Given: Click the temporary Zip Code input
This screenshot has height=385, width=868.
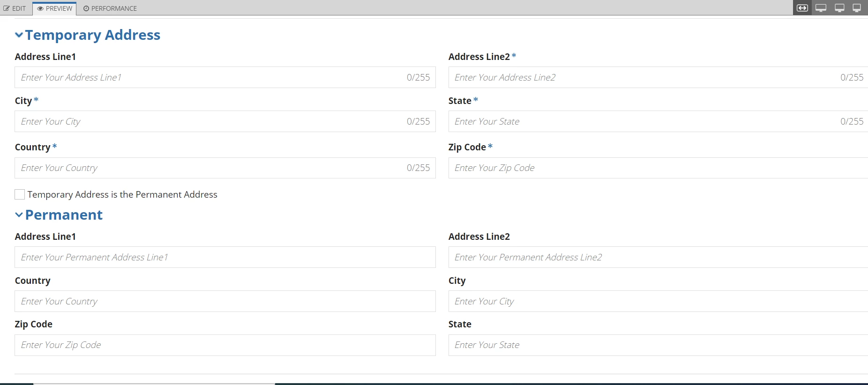Looking at the screenshot, I should 658,168.
